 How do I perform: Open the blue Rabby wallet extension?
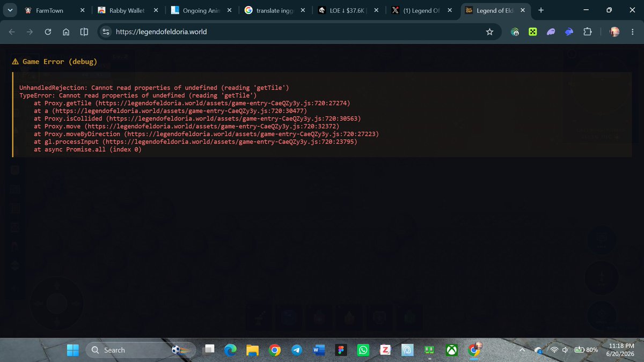pyautogui.click(x=569, y=32)
